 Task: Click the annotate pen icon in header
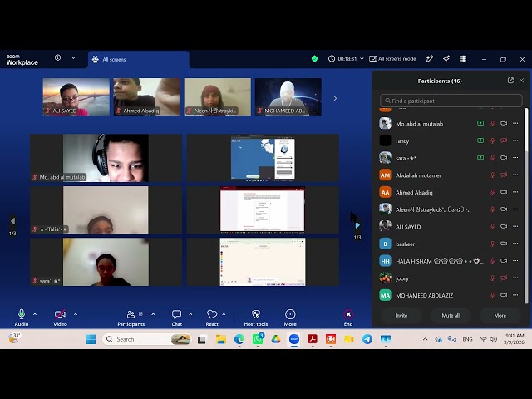coord(430,59)
